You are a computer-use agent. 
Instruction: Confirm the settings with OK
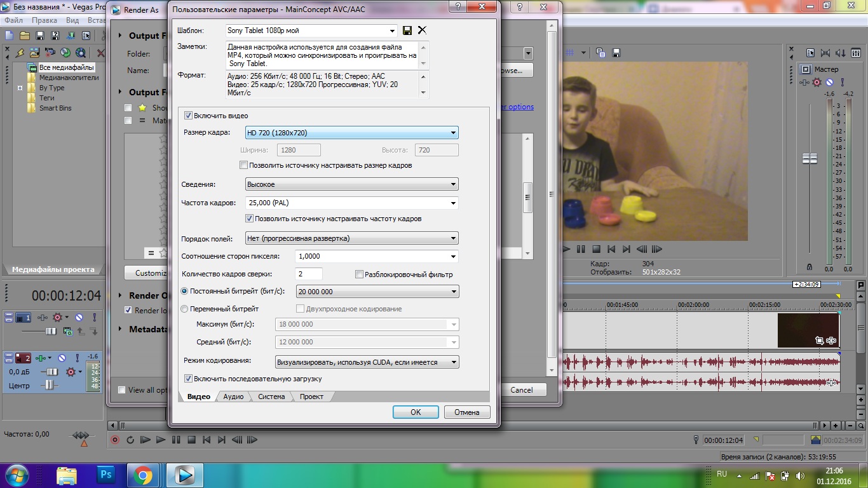416,412
